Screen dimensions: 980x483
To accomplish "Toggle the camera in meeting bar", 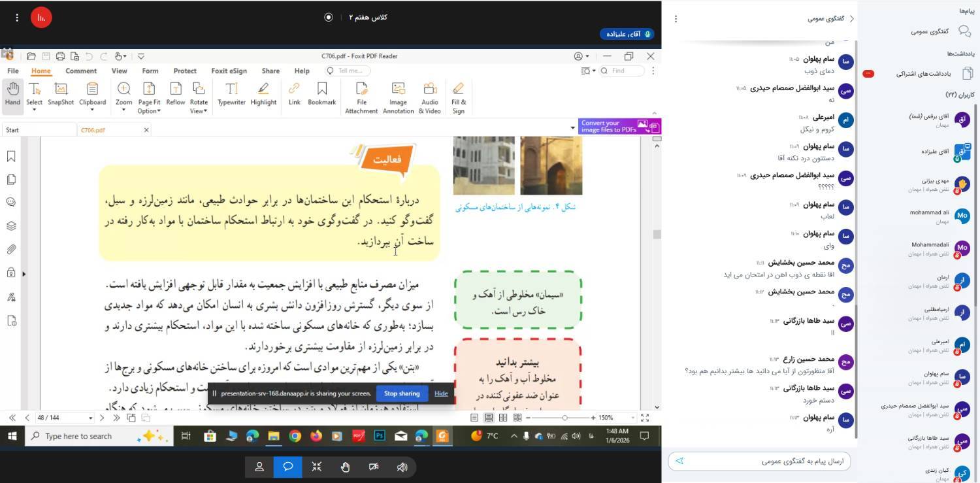I will (x=374, y=467).
